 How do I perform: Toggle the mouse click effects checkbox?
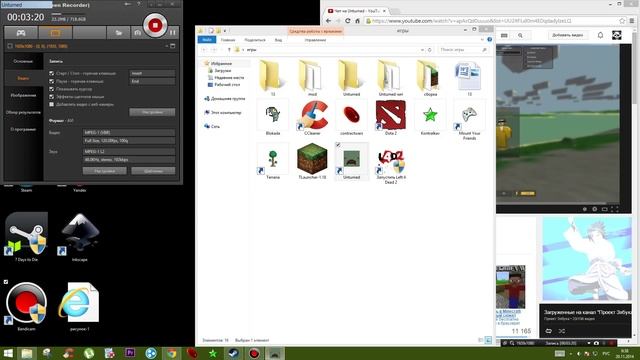(x=51, y=97)
